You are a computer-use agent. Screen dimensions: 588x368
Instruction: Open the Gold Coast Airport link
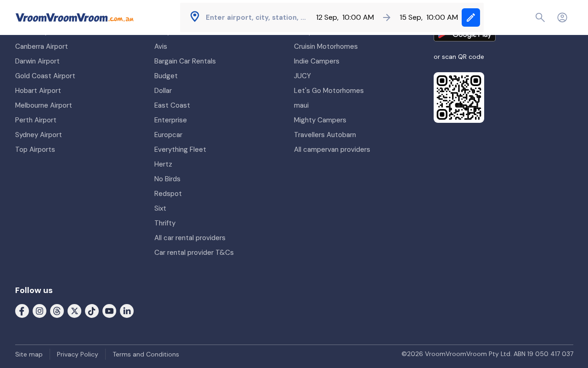(45, 76)
